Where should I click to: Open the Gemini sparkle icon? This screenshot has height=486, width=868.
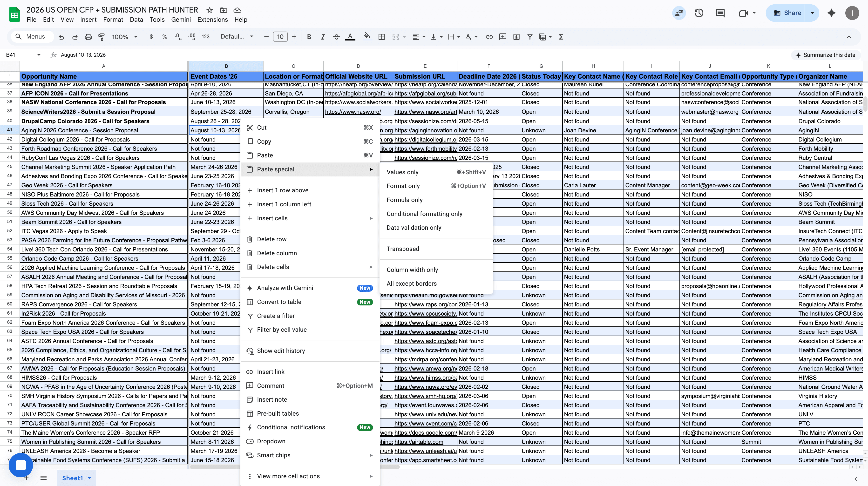(x=831, y=13)
